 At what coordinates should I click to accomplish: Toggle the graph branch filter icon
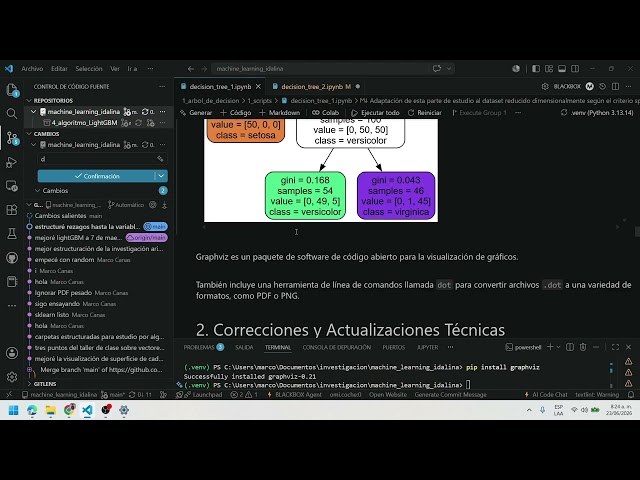tap(153, 205)
